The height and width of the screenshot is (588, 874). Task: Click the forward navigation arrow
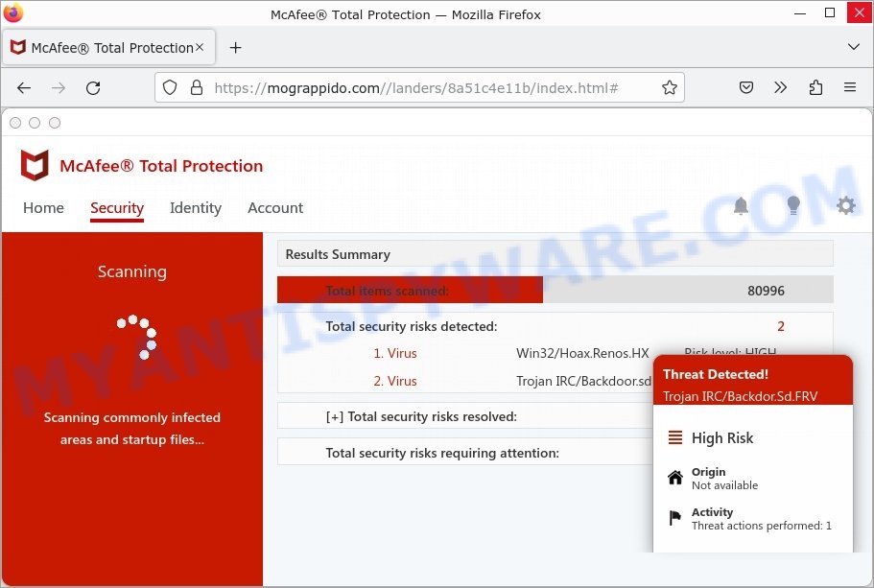tap(59, 87)
